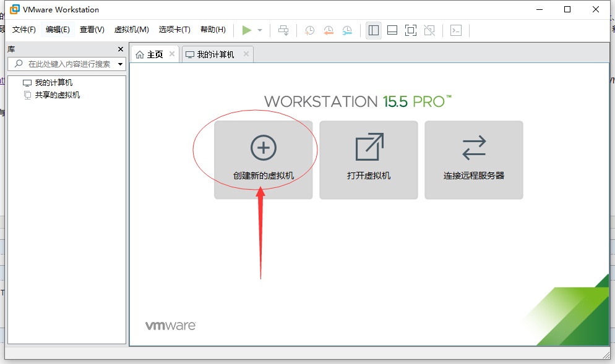The height and width of the screenshot is (364, 615).
Task: Click the revert to snapshot icon
Action: click(x=329, y=30)
